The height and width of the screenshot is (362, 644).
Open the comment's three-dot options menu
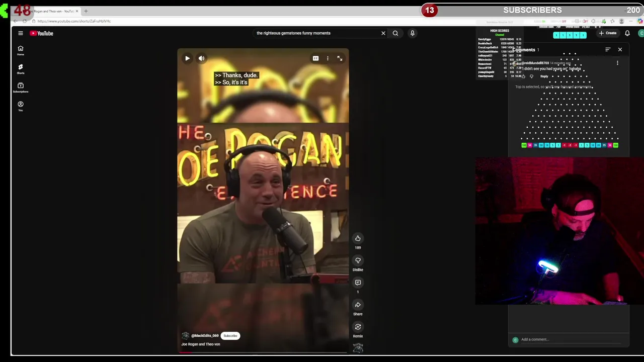pyautogui.click(x=617, y=63)
